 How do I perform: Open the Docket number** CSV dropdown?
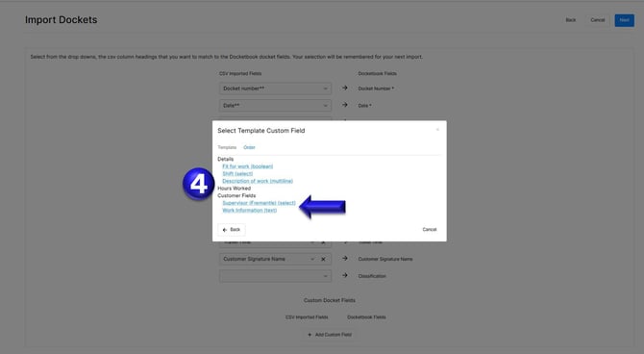coord(275,88)
